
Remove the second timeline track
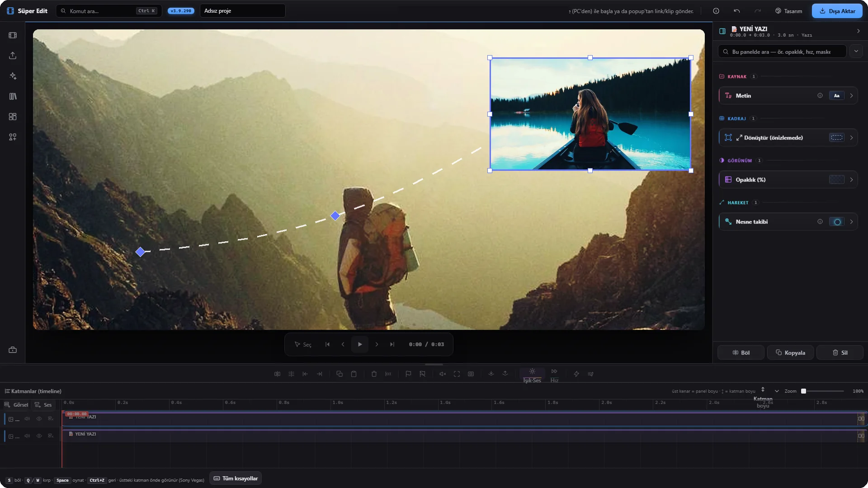[x=51, y=436]
